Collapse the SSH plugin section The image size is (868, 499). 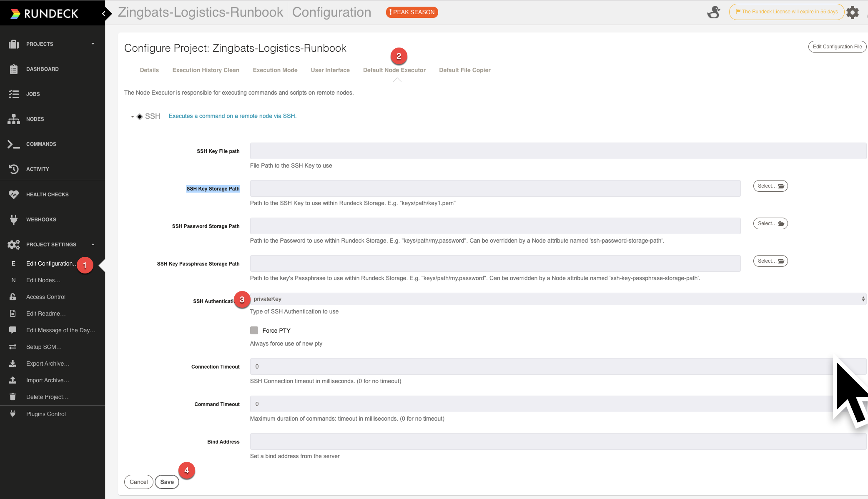click(132, 116)
